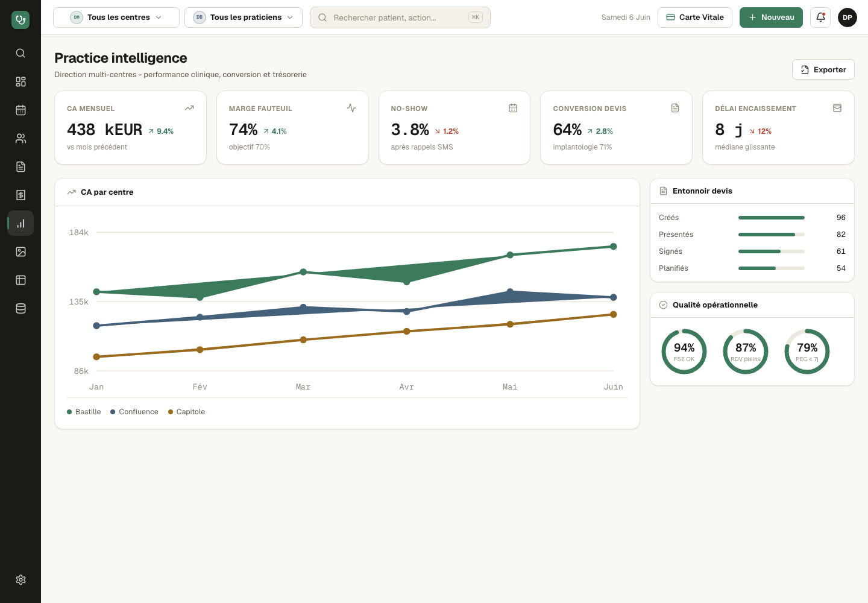868x603 pixels.
Task: Toggle Confluence series in chart legend
Action: pos(134,412)
